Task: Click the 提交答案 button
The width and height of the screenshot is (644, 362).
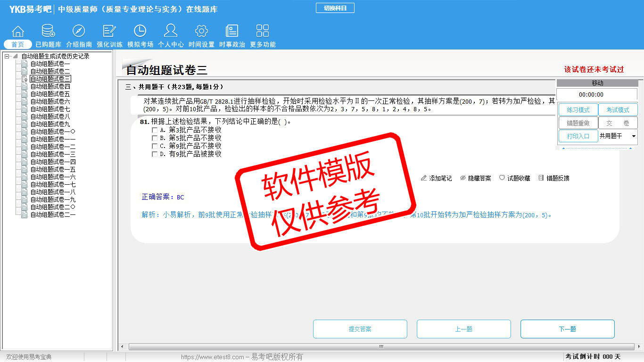Action: [x=360, y=329]
